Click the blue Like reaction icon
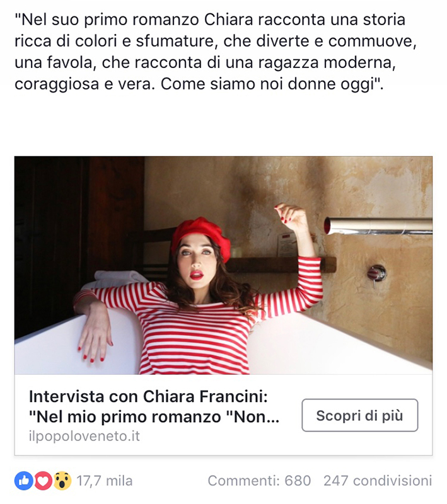The width and height of the screenshot is (447, 504). point(24,481)
